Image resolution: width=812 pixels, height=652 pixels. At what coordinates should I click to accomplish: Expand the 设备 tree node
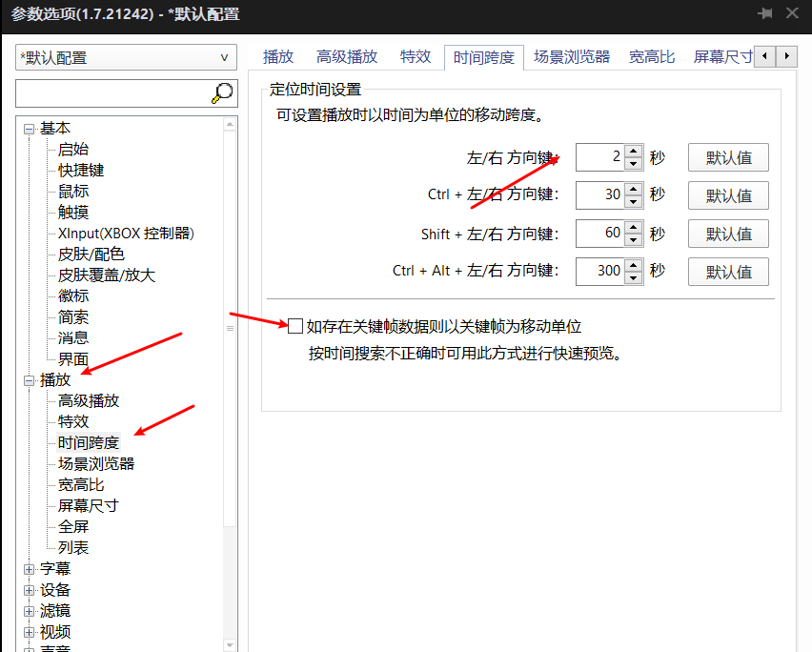click(x=29, y=590)
